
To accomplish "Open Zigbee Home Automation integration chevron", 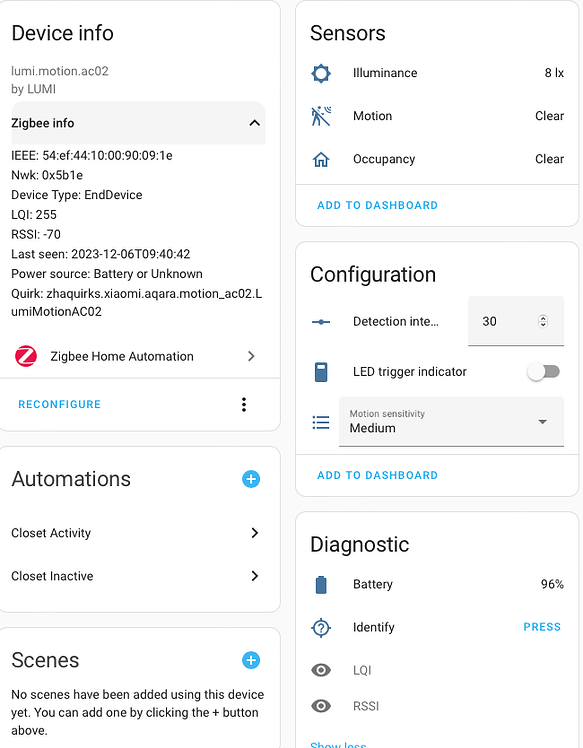I will tap(251, 356).
